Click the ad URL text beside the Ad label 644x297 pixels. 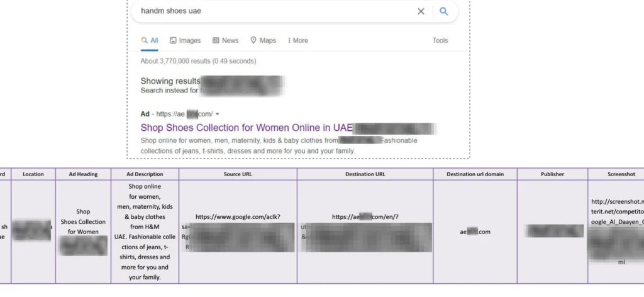pyautogui.click(x=184, y=114)
